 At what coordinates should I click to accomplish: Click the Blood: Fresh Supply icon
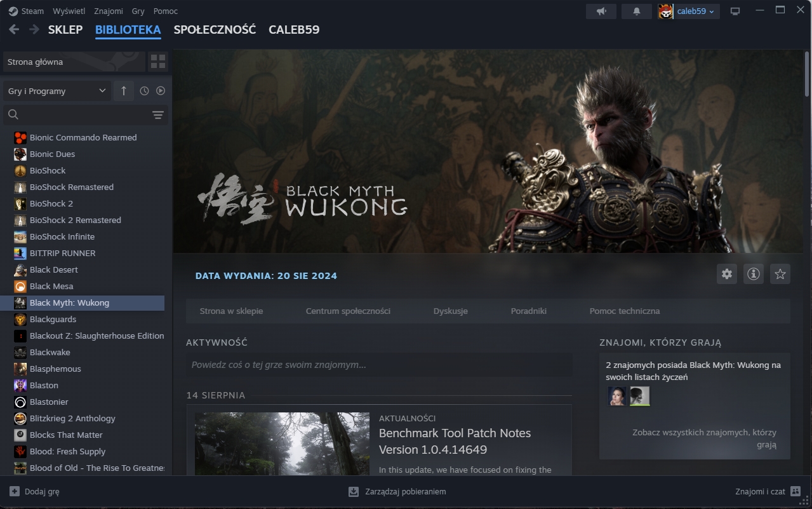(20, 451)
